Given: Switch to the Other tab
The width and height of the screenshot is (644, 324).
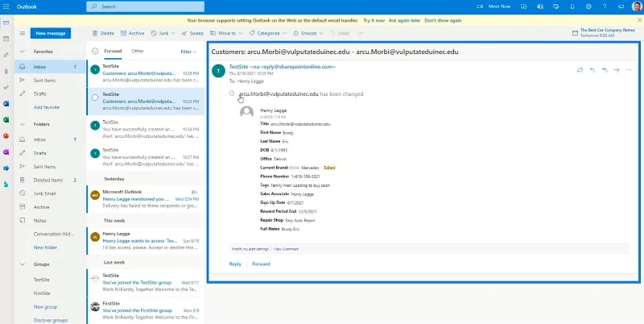Looking at the screenshot, I should [x=138, y=51].
